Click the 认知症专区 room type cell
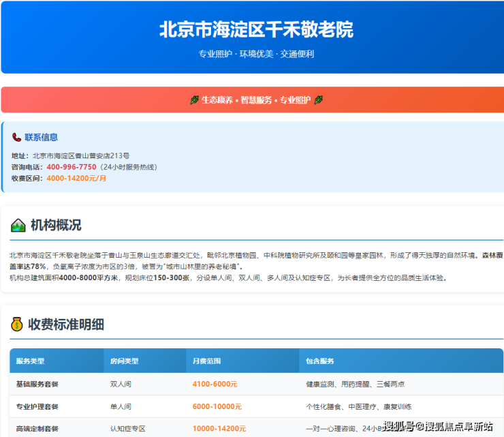This screenshot has width=504, height=437. pos(128,429)
